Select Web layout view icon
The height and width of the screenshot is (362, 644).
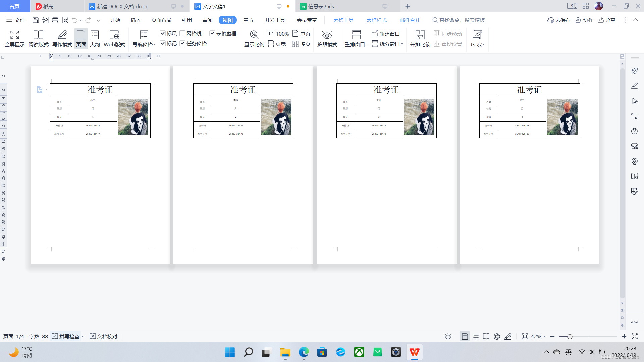[x=114, y=35]
